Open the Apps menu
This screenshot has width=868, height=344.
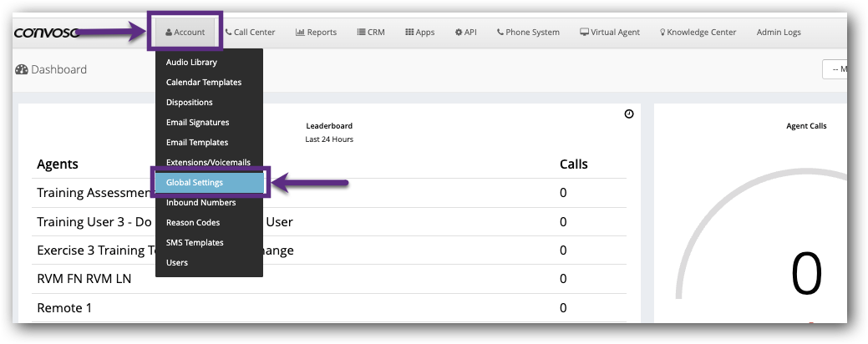pyautogui.click(x=419, y=32)
